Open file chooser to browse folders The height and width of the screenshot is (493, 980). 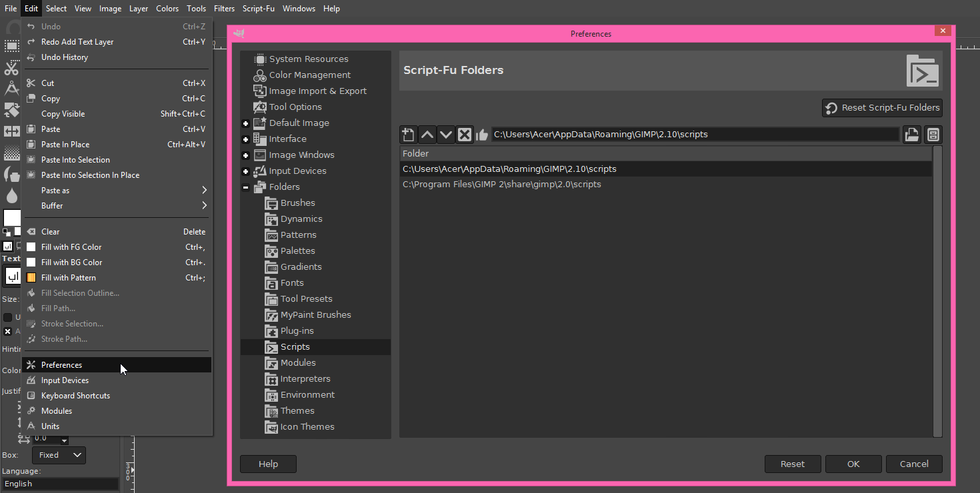tap(911, 135)
